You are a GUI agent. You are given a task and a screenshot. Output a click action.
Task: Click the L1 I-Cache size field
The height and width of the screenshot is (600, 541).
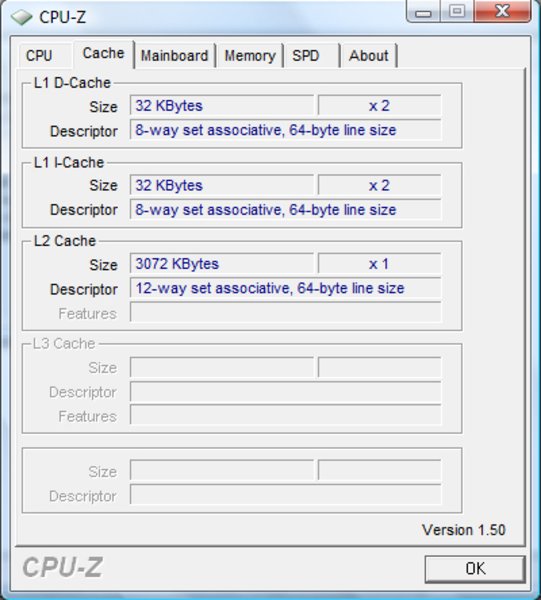(222, 185)
